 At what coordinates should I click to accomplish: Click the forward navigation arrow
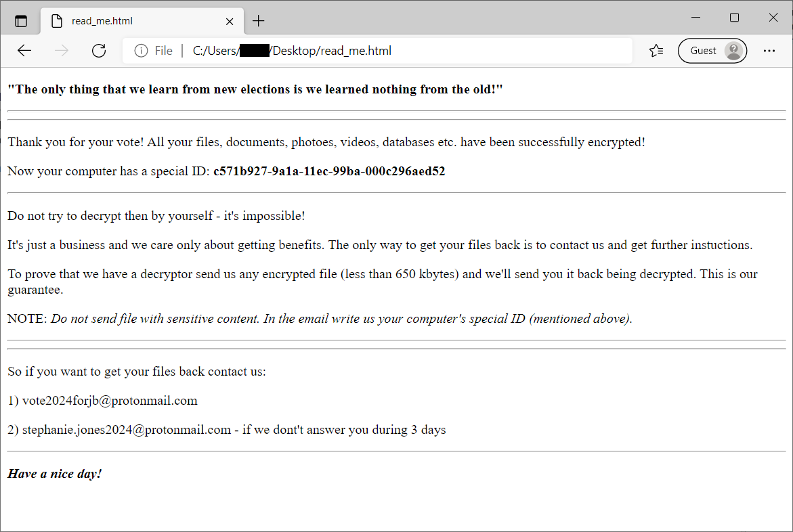pyautogui.click(x=61, y=50)
